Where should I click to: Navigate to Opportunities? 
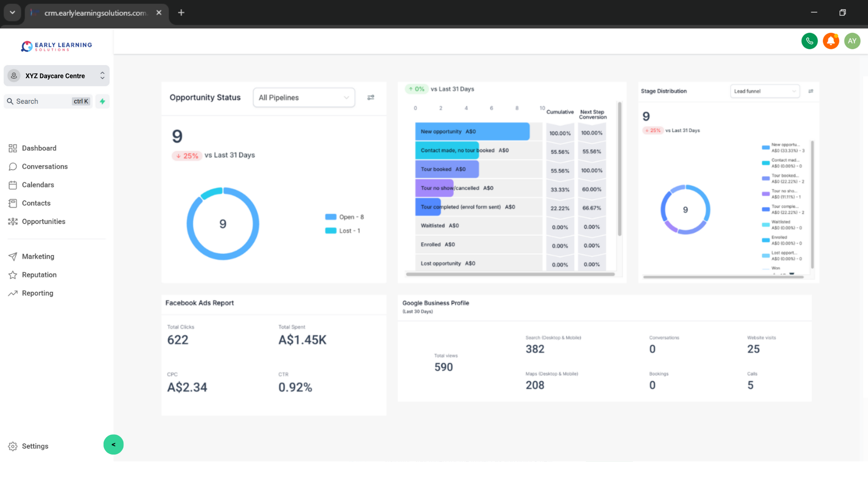point(44,221)
